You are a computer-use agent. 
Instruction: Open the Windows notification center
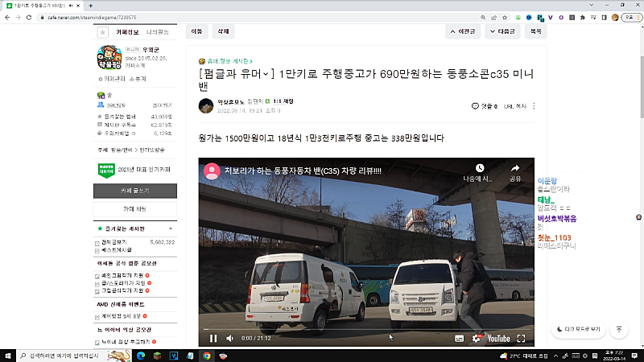634,356
